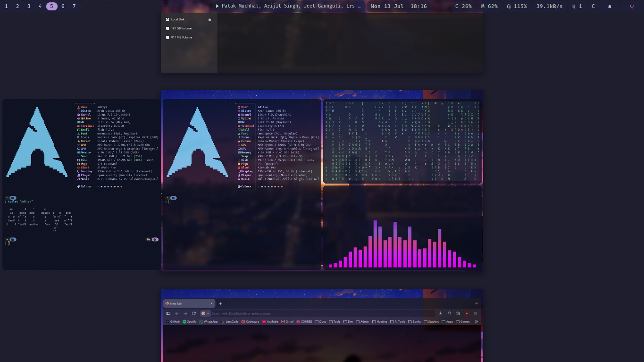This screenshot has height=362, width=644.
Task: Open the Bluetooth status module
Action: pyautogui.click(x=577, y=6)
